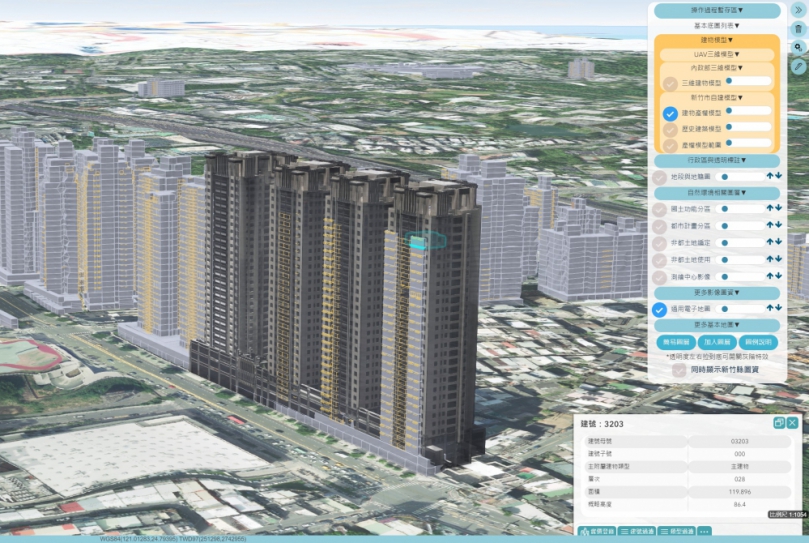
Task: Collapse the layer panel with double-chevron icon
Action: 798,10
